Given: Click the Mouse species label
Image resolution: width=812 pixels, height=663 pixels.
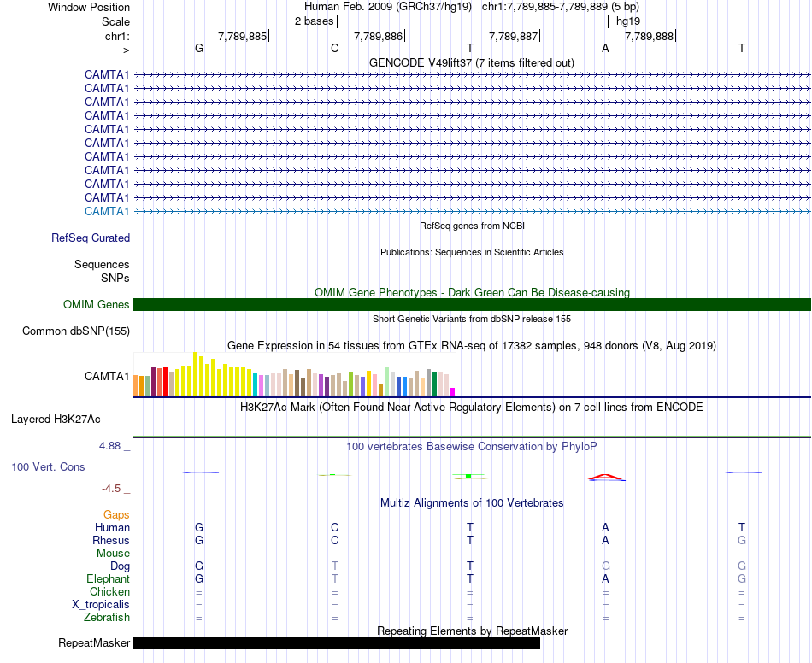Looking at the screenshot, I should click(x=113, y=554).
